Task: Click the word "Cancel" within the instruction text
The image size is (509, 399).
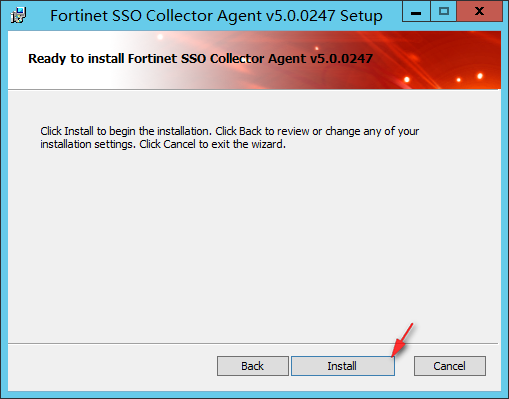Action: point(179,144)
